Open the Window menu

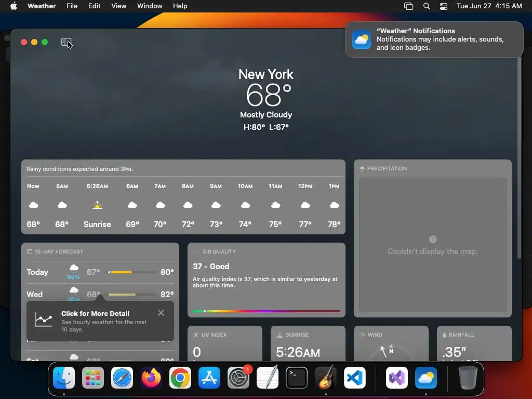tap(150, 6)
